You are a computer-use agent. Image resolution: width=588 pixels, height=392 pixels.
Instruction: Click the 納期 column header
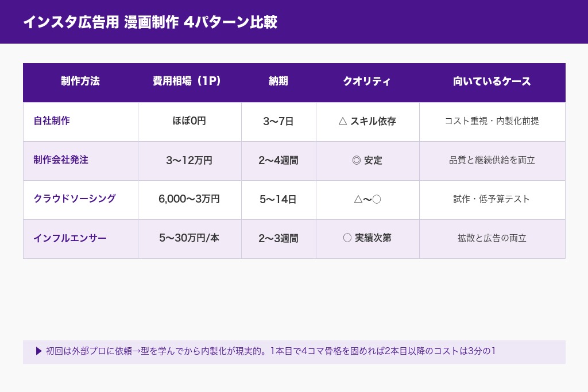278,81
